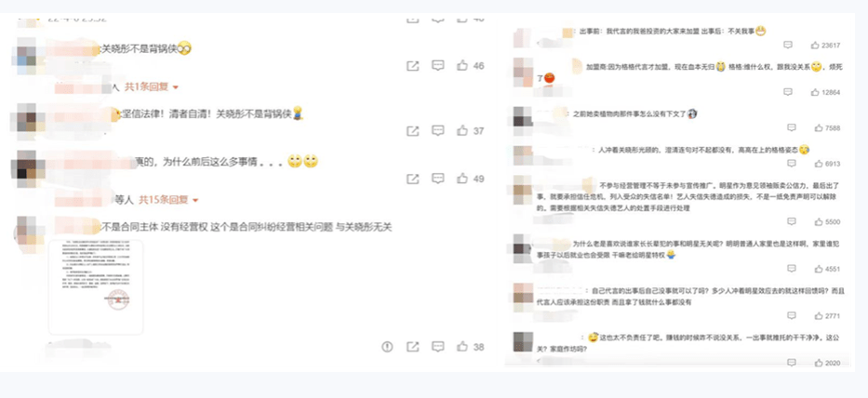Like the comment with 46 likes

coord(462,65)
